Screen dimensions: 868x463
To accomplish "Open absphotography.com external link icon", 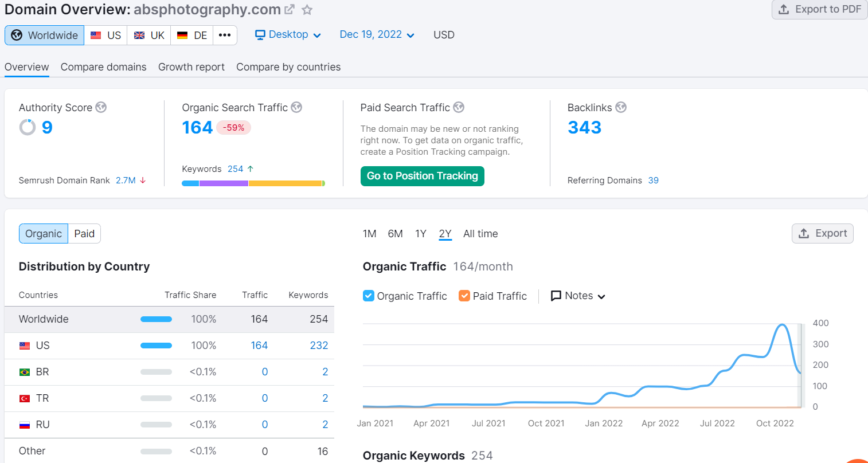I will click(290, 9).
